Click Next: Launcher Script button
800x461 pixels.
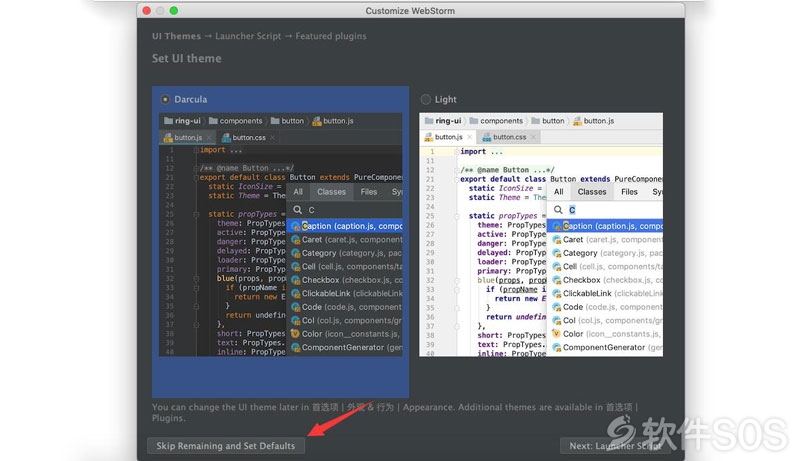tap(615, 446)
